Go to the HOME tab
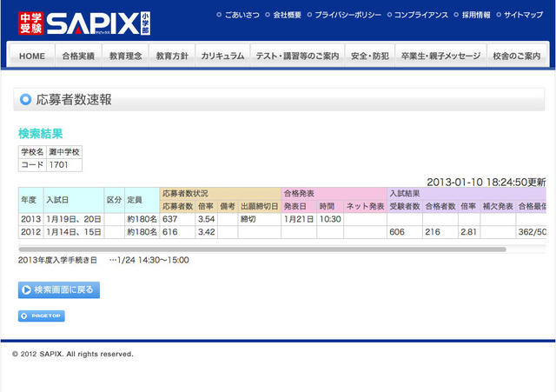Viewport: 556px width, 392px height. 31,56
